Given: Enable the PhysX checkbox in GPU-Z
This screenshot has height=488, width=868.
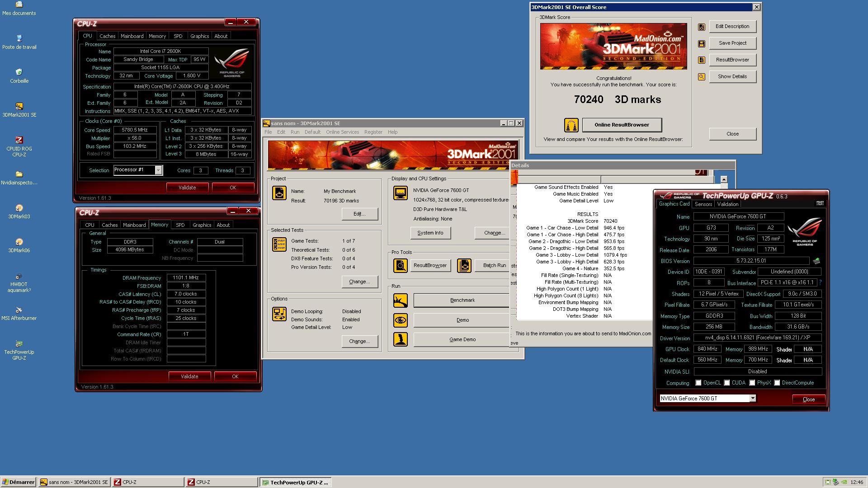Looking at the screenshot, I should 752,383.
